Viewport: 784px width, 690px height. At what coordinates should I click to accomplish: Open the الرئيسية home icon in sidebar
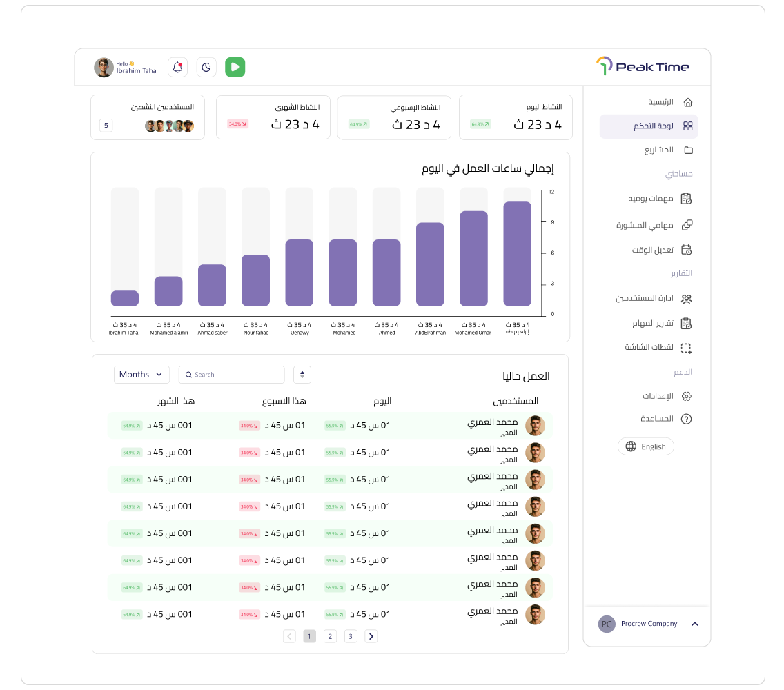pyautogui.click(x=688, y=102)
